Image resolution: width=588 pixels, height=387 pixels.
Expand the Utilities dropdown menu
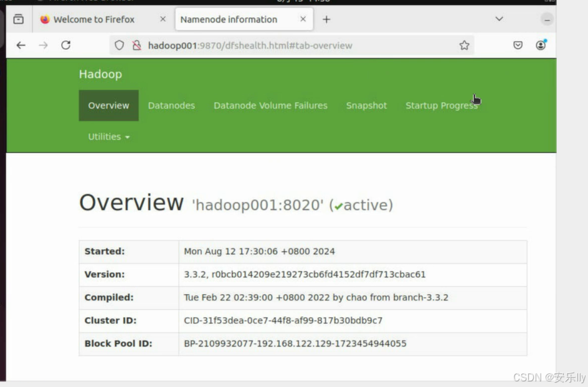[109, 136]
